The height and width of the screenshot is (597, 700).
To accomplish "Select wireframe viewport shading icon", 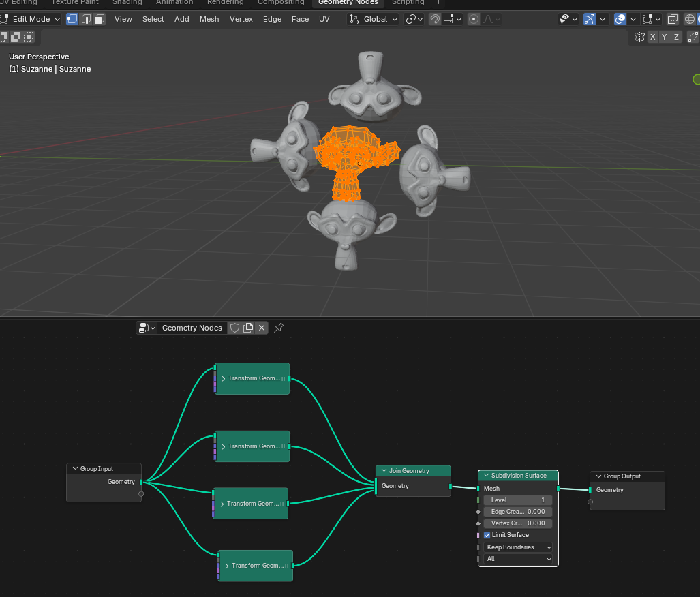I will click(x=690, y=19).
